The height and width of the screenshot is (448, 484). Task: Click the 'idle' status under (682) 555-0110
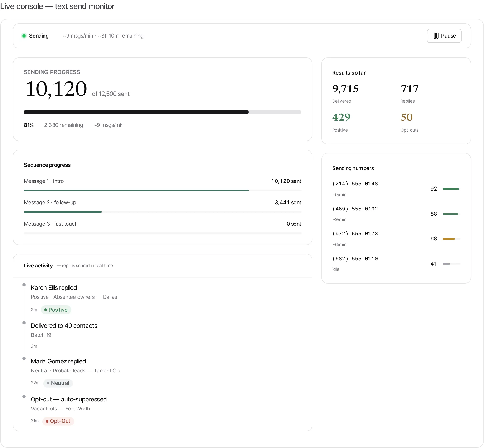pos(336,269)
